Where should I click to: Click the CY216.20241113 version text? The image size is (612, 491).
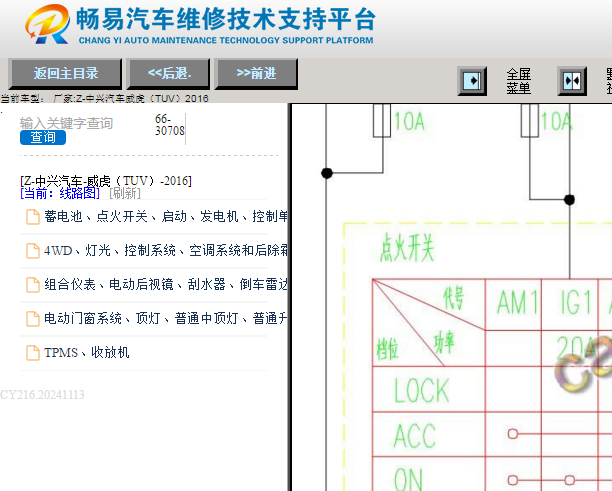(x=42, y=395)
